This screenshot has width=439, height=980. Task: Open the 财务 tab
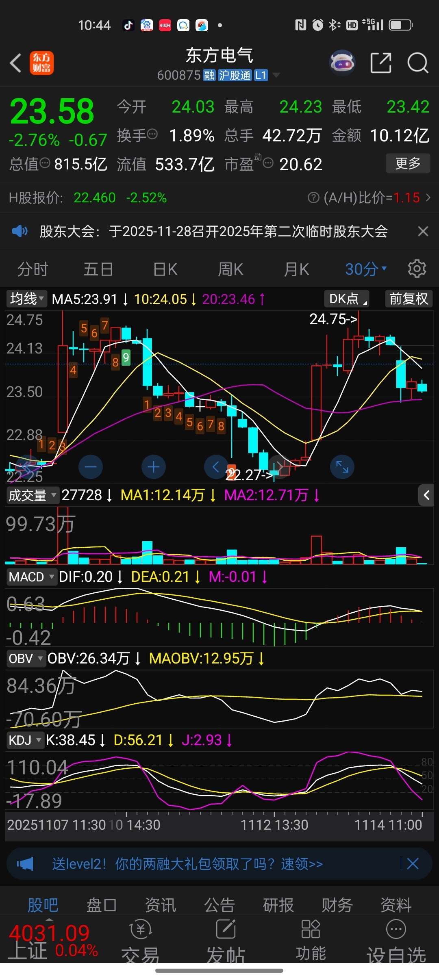[337, 905]
